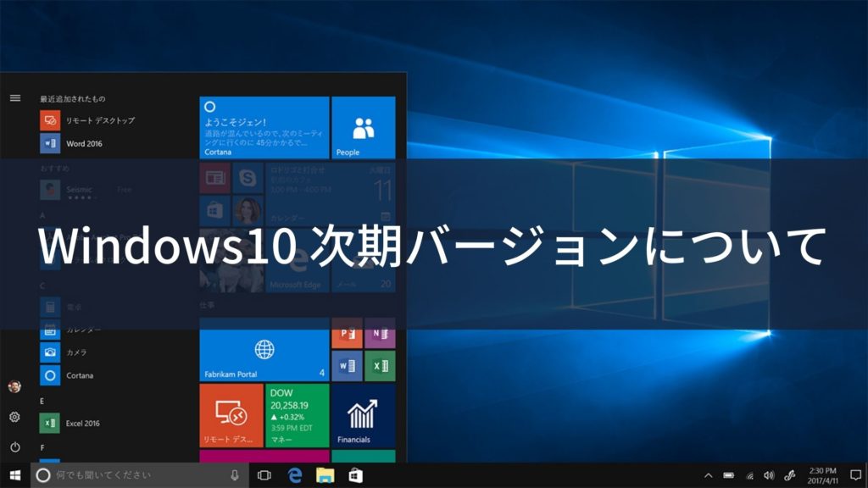
Task: Open リモート デスクトップ in the recently added list
Action: coord(87,120)
